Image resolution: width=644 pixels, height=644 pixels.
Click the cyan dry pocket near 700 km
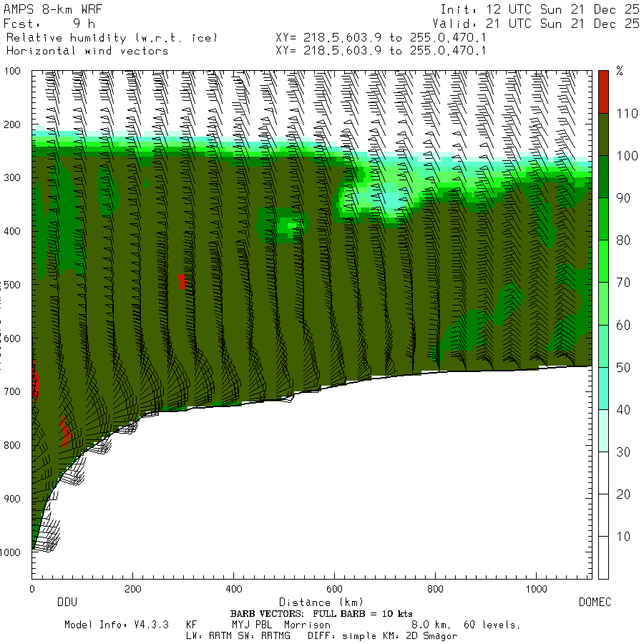[390, 199]
